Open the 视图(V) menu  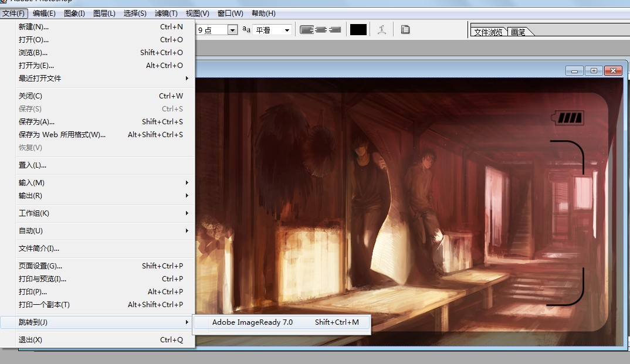[197, 13]
